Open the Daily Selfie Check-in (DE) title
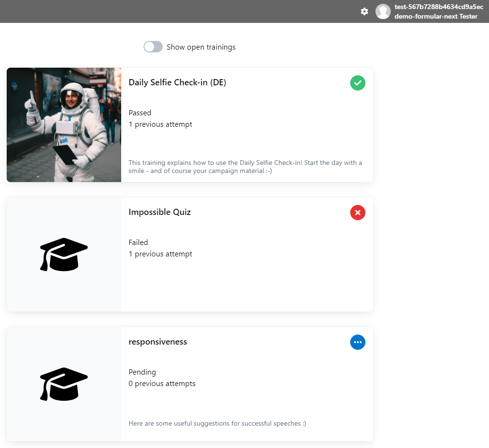 tap(177, 82)
